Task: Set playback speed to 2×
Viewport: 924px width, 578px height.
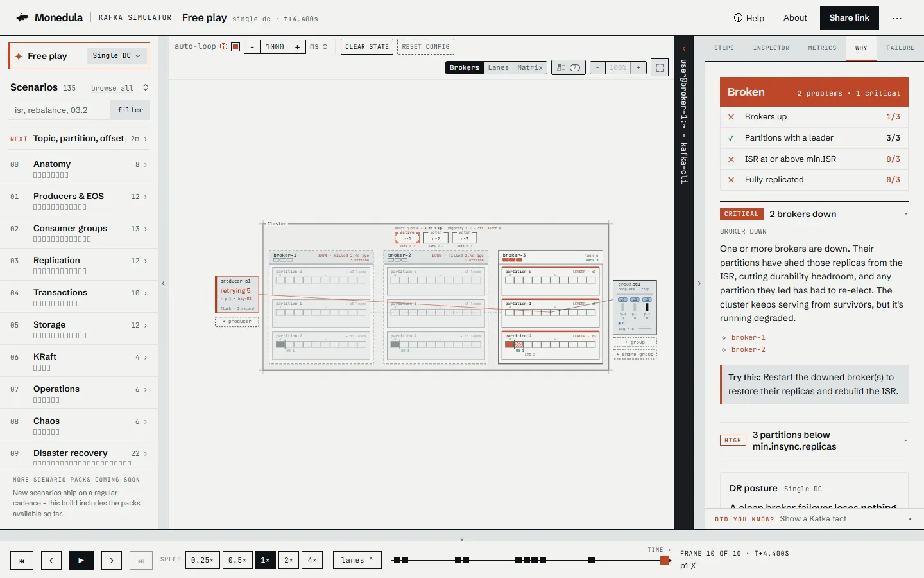Action: tap(289, 560)
